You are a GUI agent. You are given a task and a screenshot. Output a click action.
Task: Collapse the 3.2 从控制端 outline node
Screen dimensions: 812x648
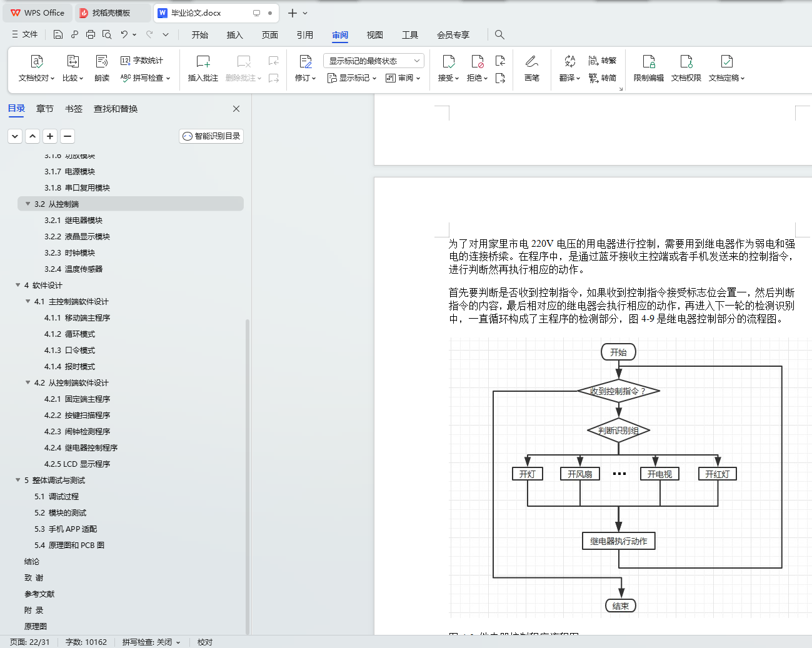coord(28,204)
